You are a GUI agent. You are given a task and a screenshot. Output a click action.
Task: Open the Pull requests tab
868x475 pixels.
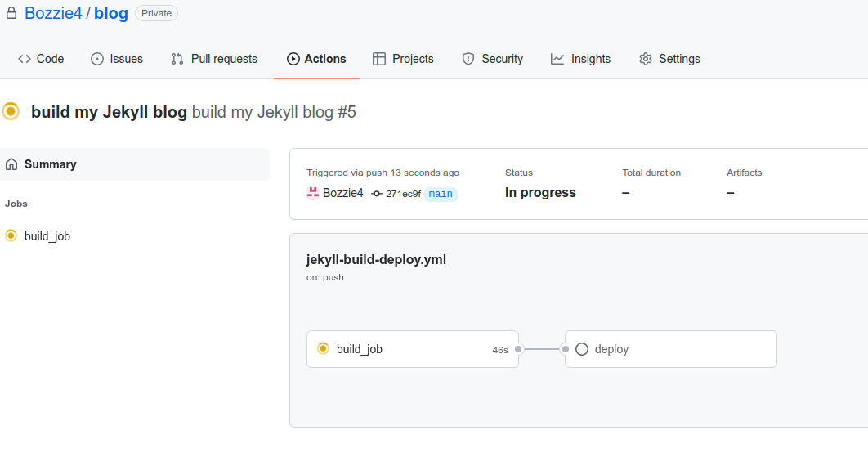click(x=214, y=59)
